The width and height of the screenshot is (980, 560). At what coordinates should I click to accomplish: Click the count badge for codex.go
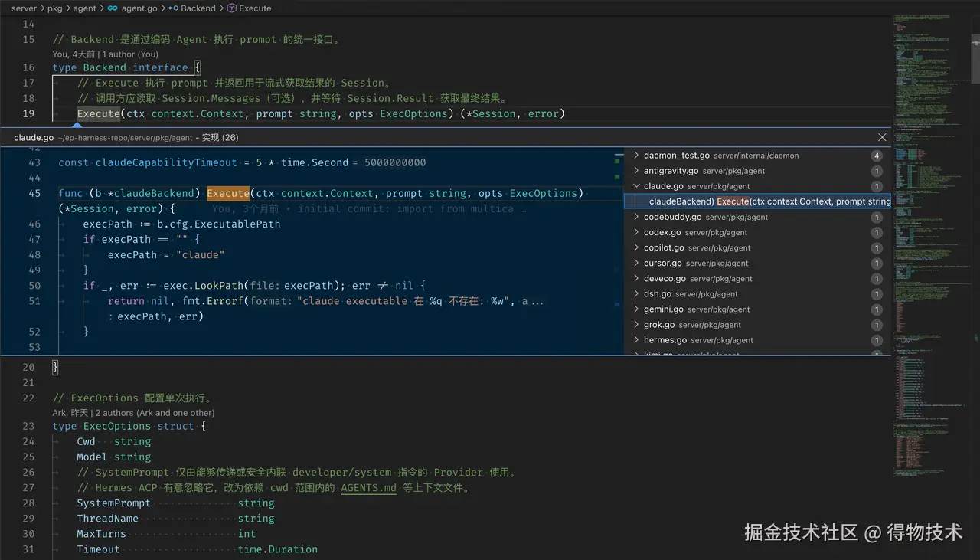pyautogui.click(x=877, y=232)
